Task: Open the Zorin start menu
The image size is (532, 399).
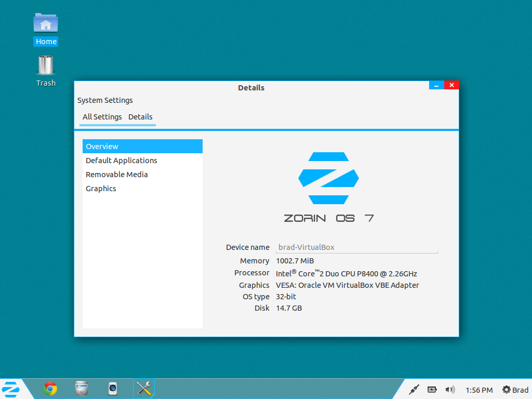Action: [x=10, y=389]
